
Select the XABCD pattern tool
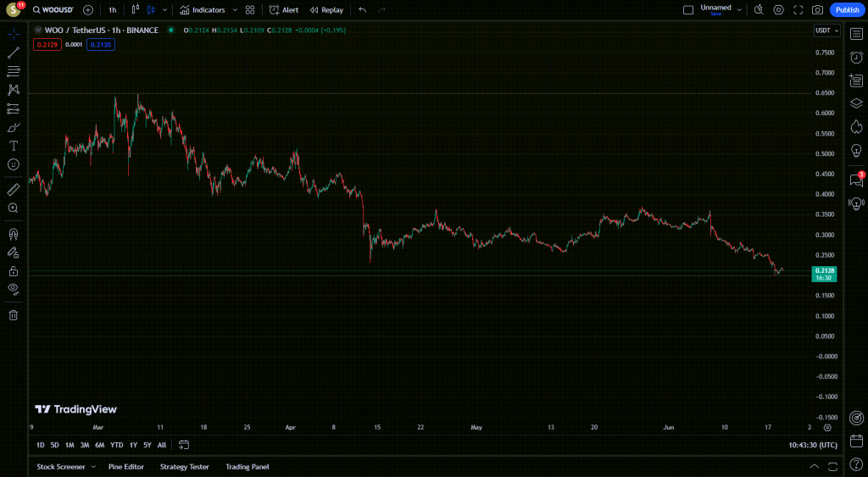[x=14, y=90]
